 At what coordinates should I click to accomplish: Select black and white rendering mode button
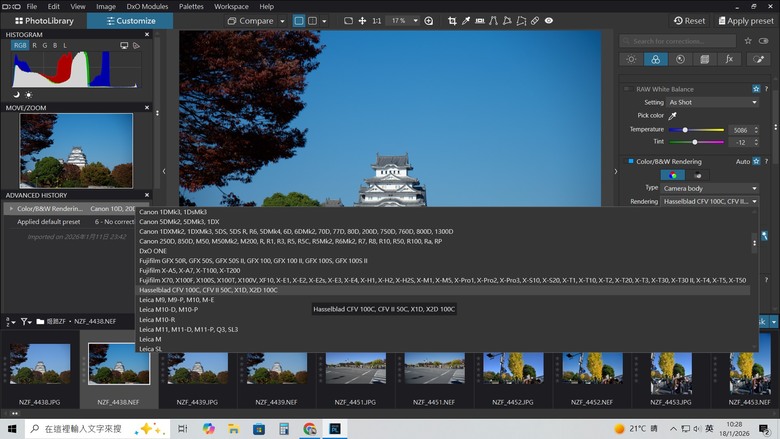697,175
